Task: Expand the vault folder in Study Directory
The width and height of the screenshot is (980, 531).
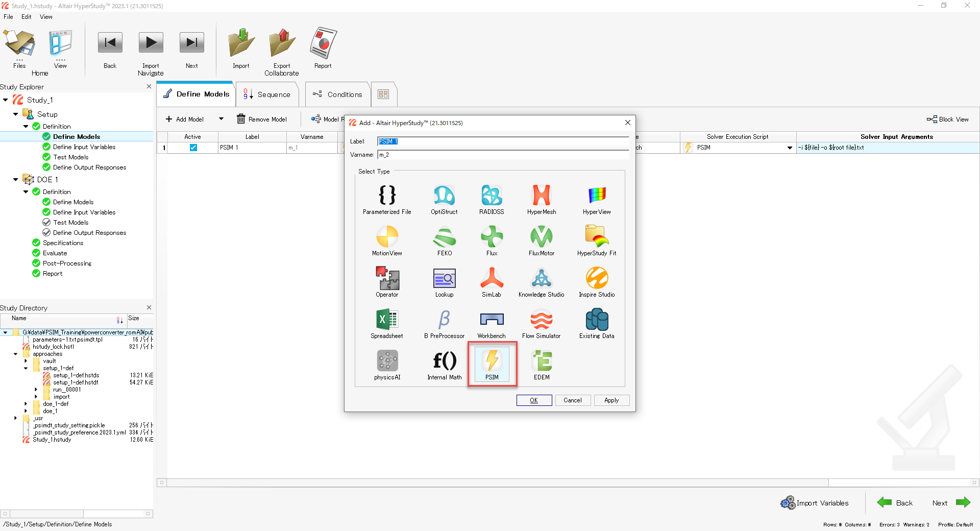Action: pyautogui.click(x=26, y=361)
